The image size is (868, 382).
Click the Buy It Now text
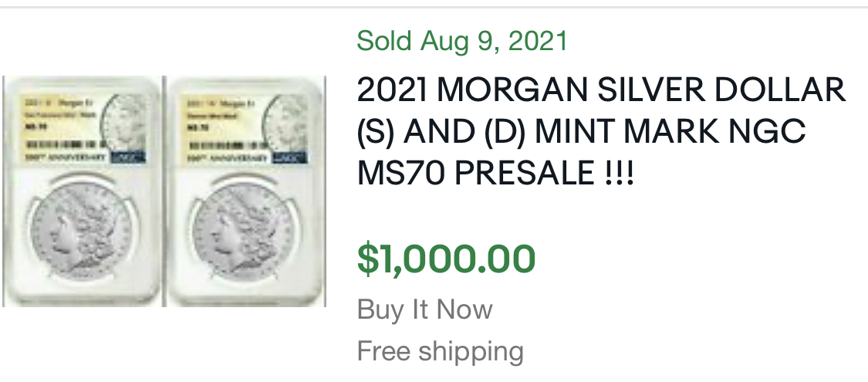(424, 310)
